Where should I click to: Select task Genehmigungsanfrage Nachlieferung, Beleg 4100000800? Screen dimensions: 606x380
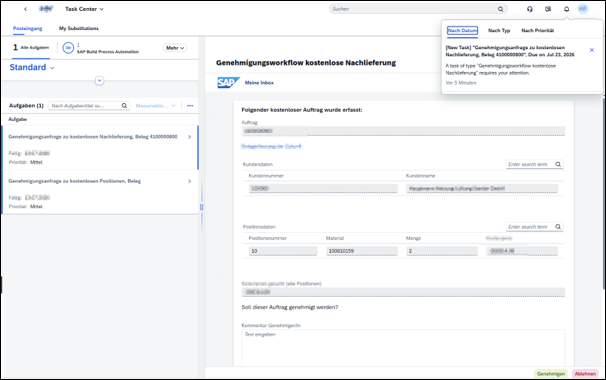click(x=100, y=148)
